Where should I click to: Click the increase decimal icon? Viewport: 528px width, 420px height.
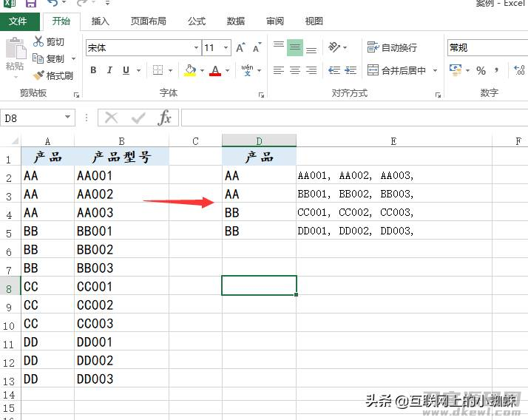[x=520, y=70]
